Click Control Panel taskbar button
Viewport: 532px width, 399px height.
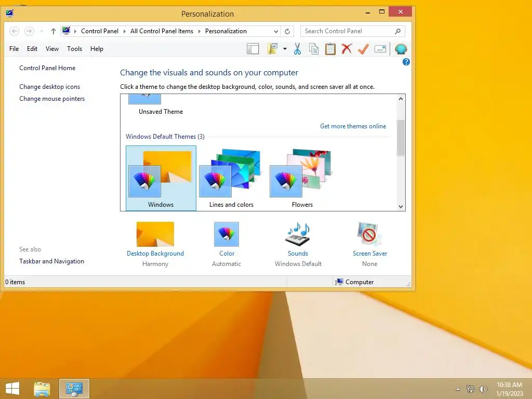pyautogui.click(x=74, y=389)
